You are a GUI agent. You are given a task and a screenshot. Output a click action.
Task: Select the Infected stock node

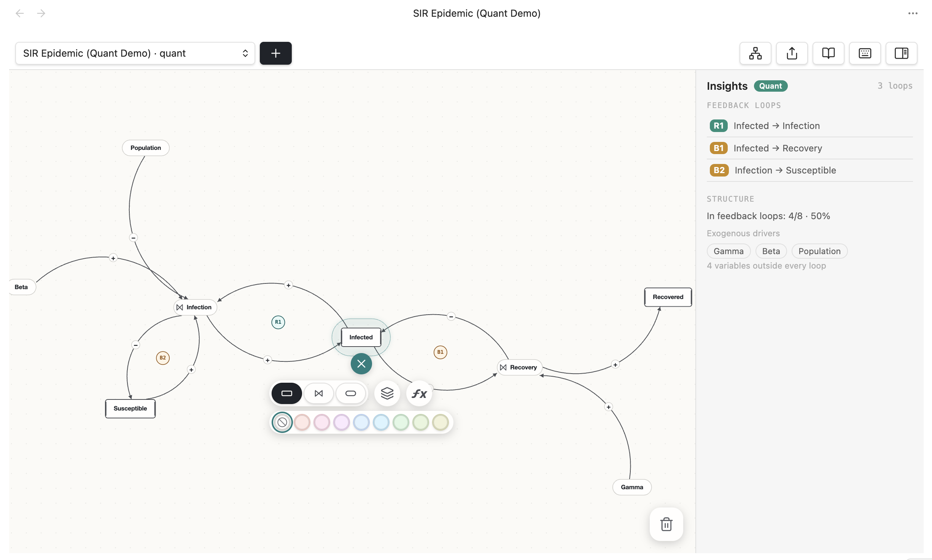361,337
